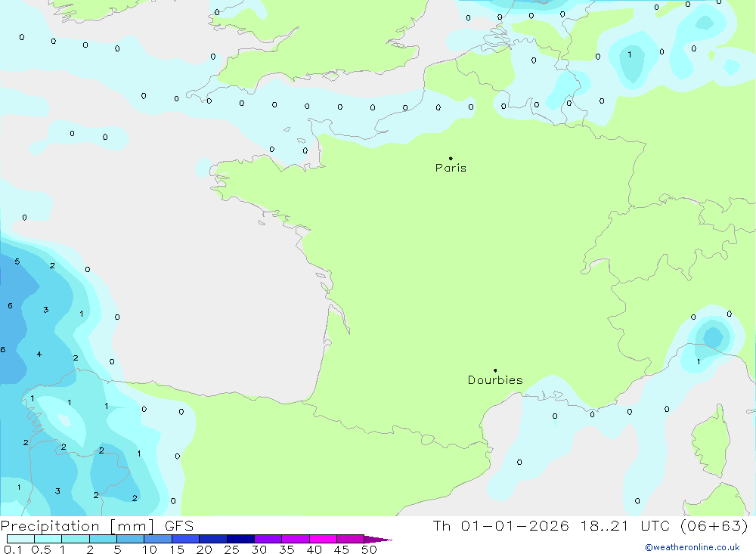
Task: Click the 'Precipitation [mm]' title text
Action: click(77, 525)
